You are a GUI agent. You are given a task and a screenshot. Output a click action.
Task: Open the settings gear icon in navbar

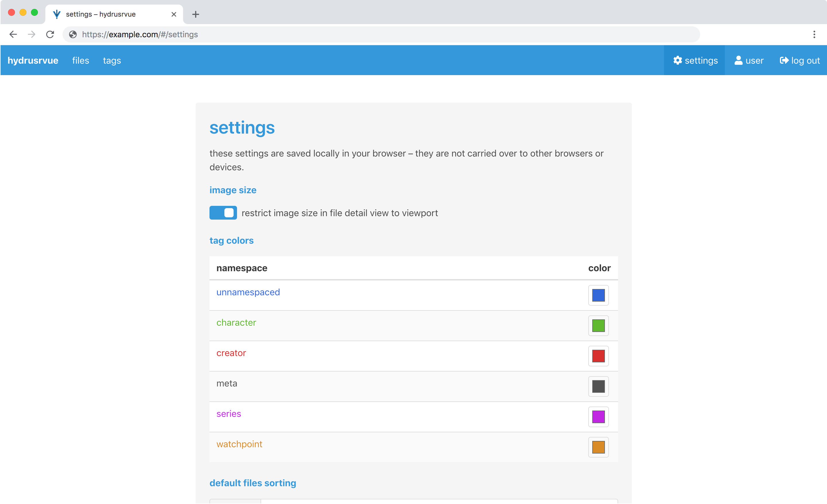677,60
